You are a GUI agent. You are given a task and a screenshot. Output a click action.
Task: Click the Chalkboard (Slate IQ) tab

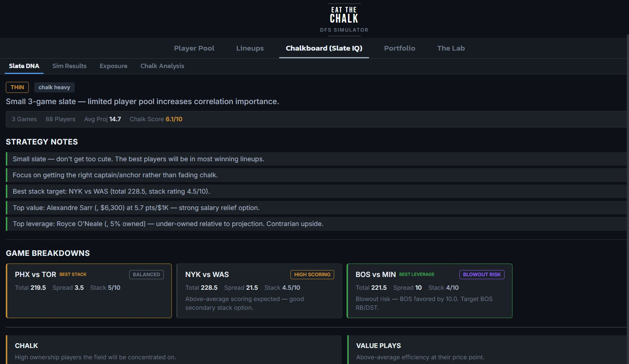(324, 48)
